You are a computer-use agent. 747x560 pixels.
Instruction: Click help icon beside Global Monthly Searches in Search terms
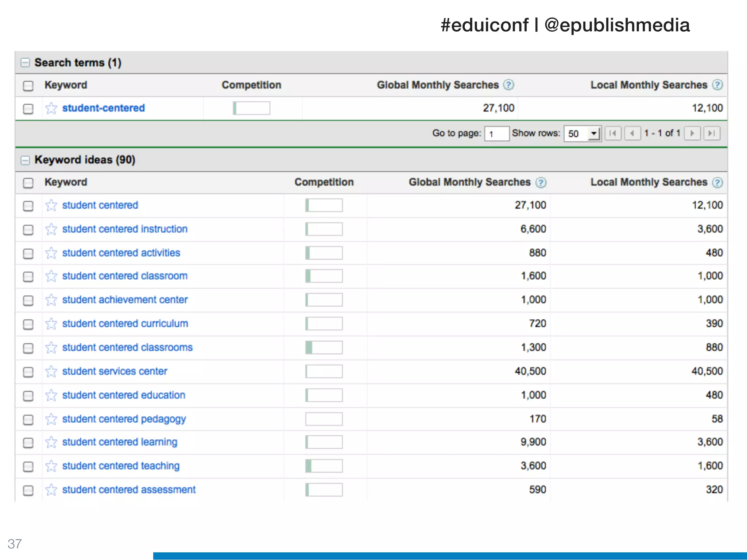tap(508, 85)
